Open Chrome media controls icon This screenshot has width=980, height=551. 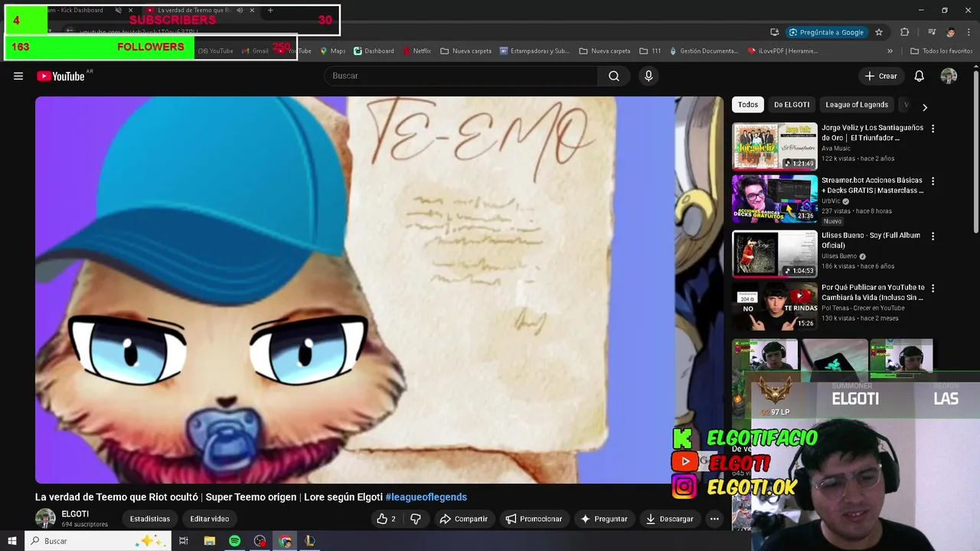932,32
